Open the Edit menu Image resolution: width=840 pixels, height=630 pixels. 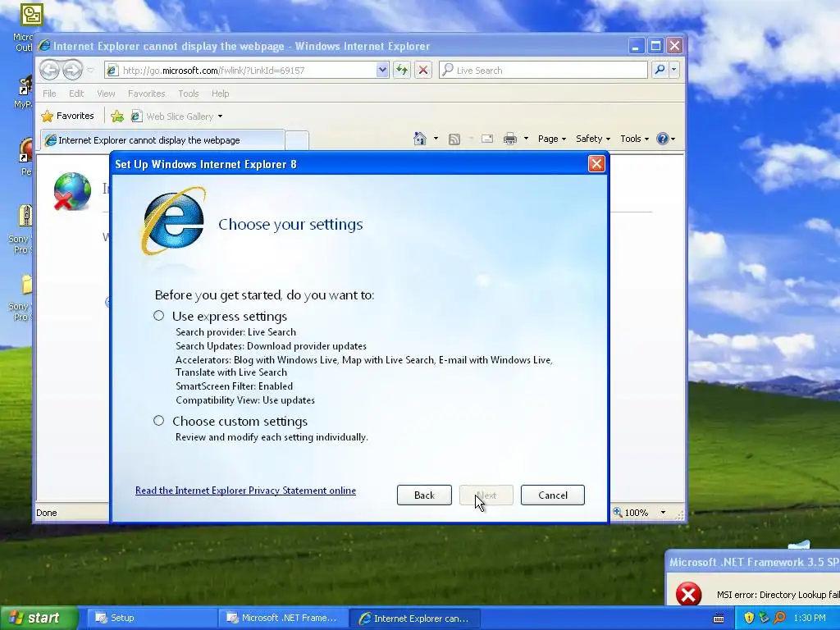point(76,94)
